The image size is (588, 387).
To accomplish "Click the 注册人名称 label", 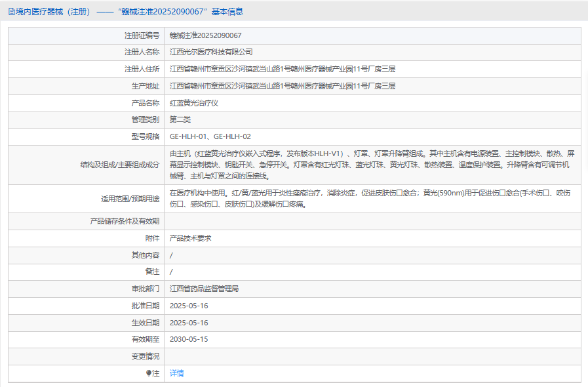I will click(x=142, y=52).
